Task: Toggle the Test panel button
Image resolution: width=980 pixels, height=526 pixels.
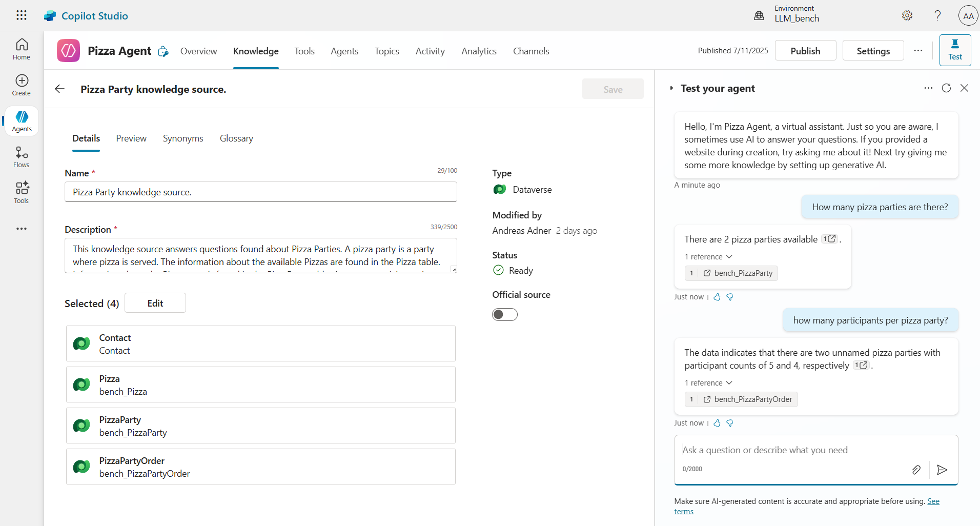Action: [955, 50]
